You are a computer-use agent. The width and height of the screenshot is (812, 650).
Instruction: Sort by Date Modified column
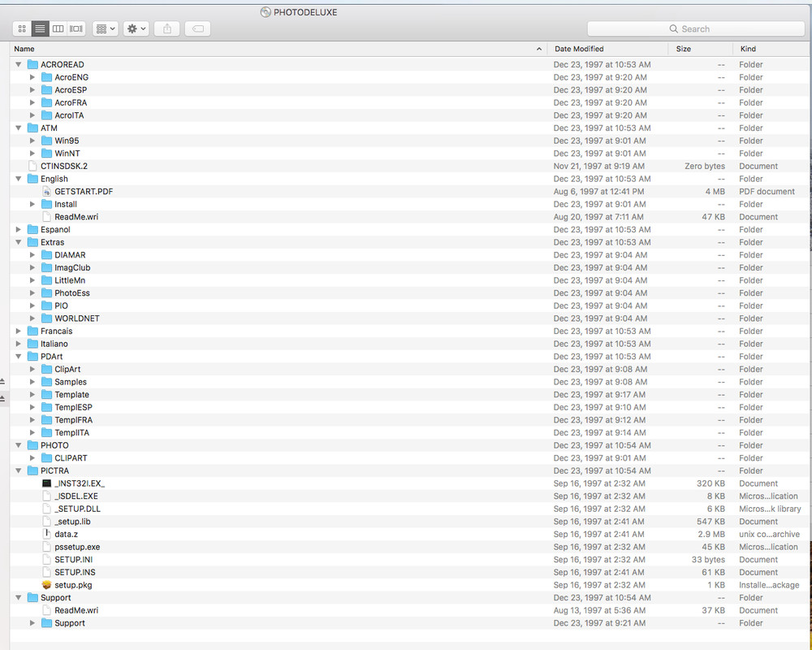point(607,49)
